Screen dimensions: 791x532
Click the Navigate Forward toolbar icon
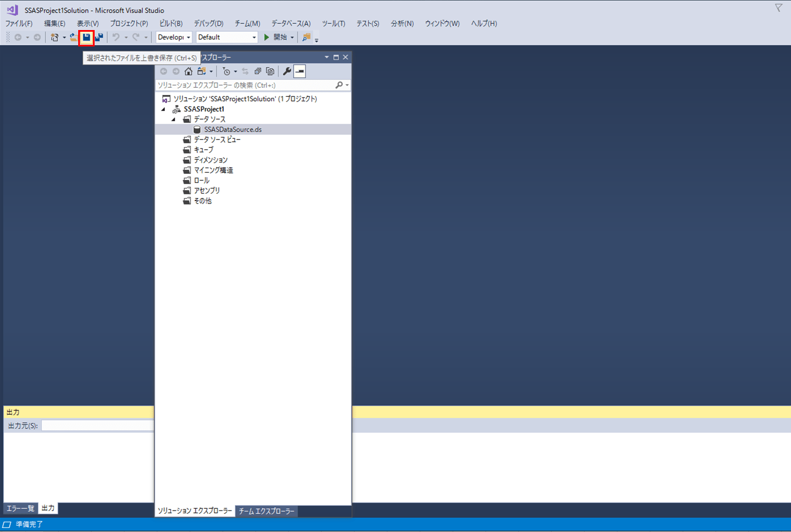[x=37, y=37]
